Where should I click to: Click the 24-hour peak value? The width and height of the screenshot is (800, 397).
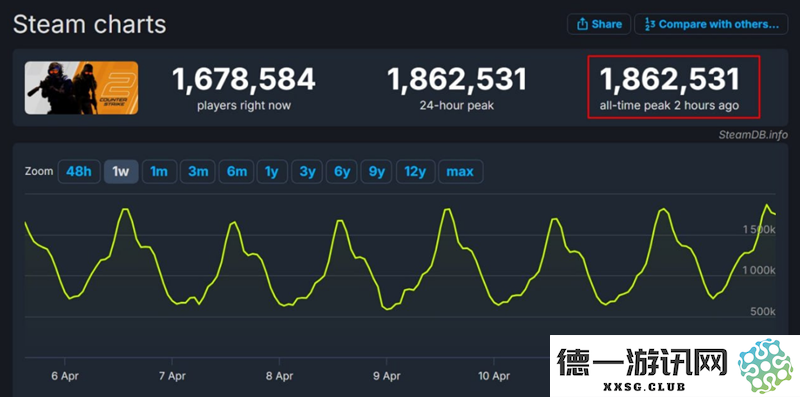pos(457,80)
